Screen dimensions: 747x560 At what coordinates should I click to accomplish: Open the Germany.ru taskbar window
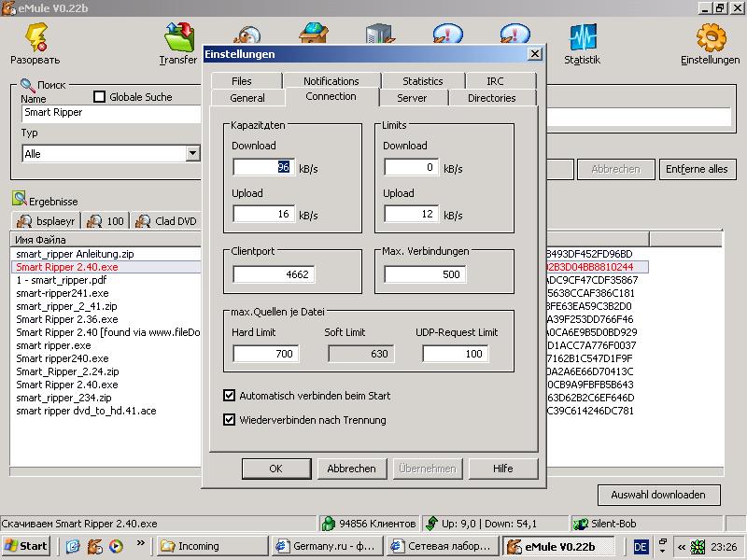[x=329, y=546]
